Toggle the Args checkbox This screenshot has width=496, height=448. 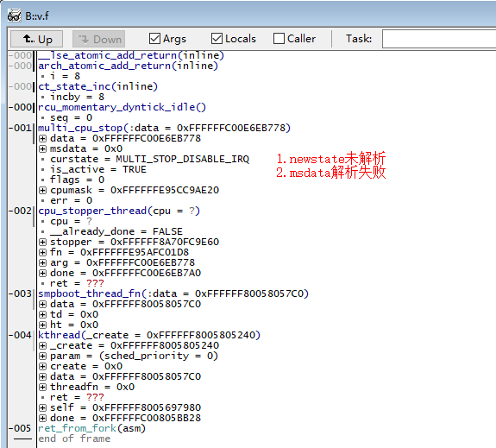[154, 39]
